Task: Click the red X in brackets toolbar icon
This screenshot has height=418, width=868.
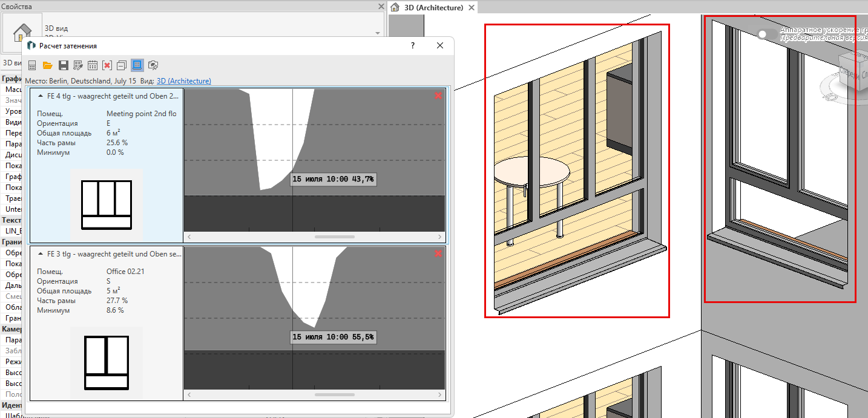Action: point(107,65)
